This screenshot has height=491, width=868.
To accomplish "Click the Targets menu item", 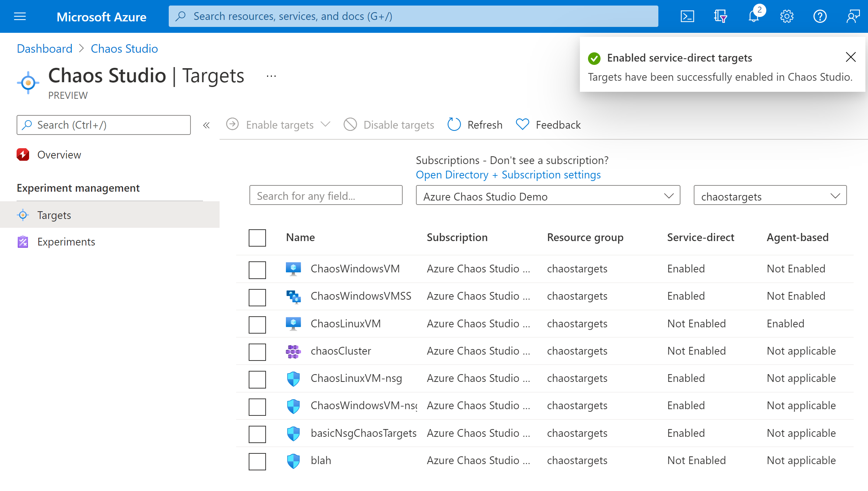I will [53, 214].
